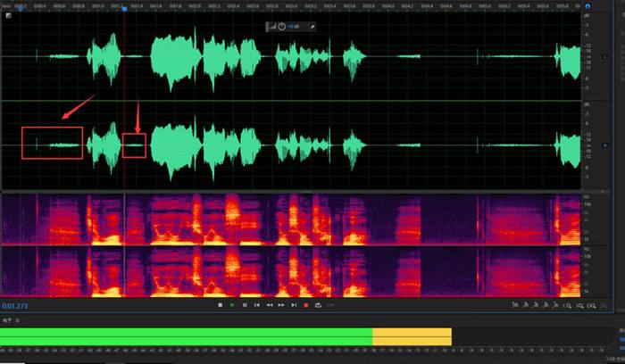Toggle loop playback icon
The height and width of the screenshot is (364, 625).
(x=318, y=305)
